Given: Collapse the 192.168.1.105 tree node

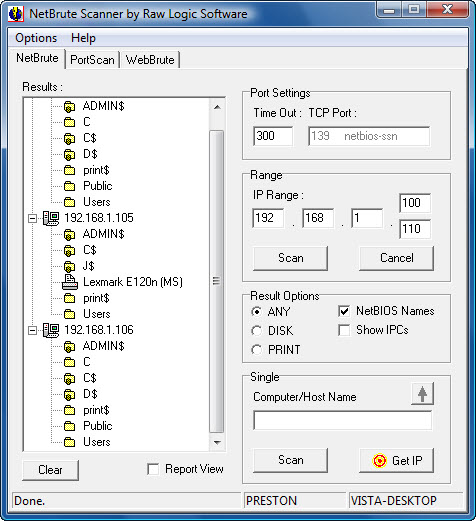Looking at the screenshot, I should pyautogui.click(x=32, y=219).
